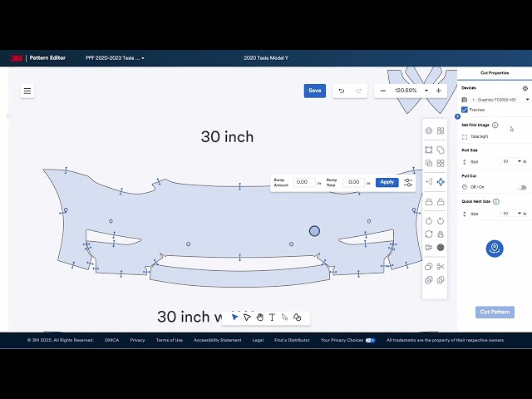Image resolution: width=532 pixels, height=399 pixels.
Task: Click the overlapping squares with plus icon
Action: pyautogui.click(x=441, y=280)
